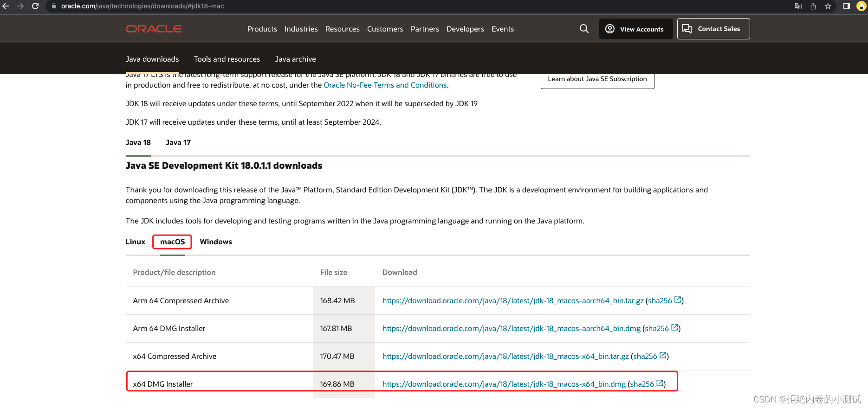Open the Industries menu

coord(301,29)
